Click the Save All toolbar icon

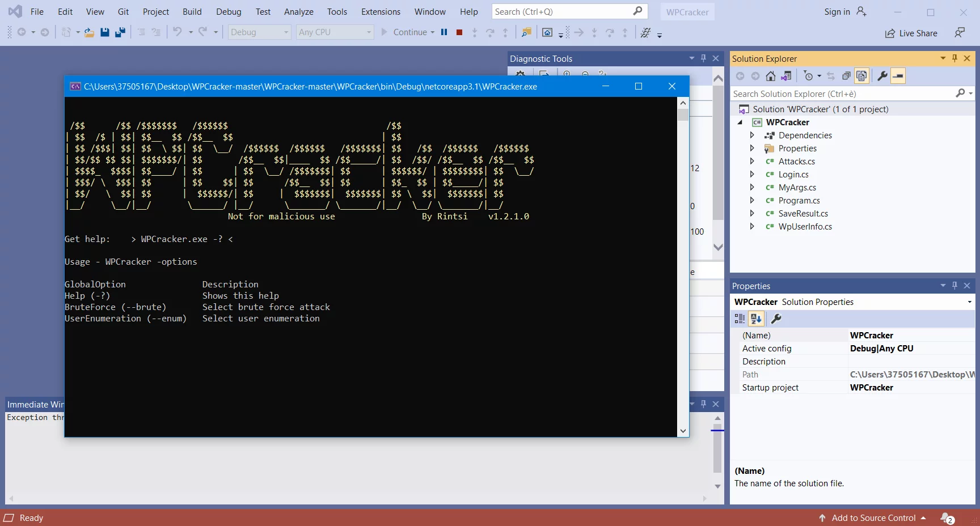click(120, 32)
